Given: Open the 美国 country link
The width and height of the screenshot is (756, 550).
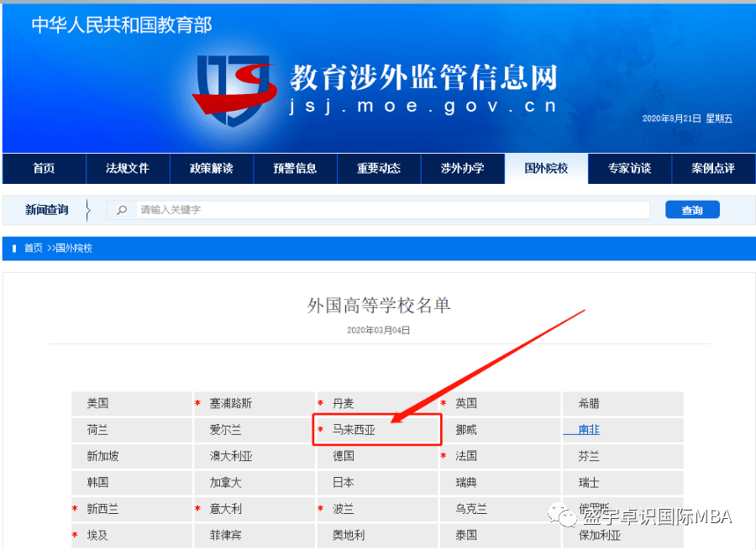Looking at the screenshot, I should coord(97,403).
